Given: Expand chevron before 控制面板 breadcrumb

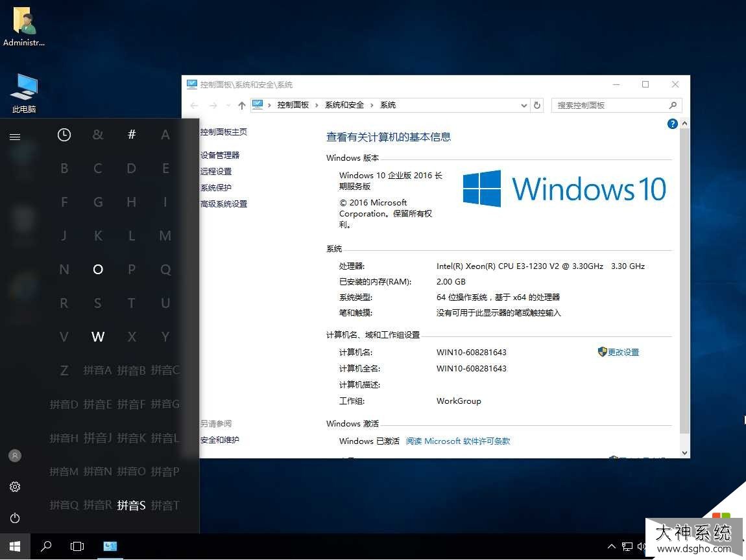Looking at the screenshot, I should coord(269,105).
